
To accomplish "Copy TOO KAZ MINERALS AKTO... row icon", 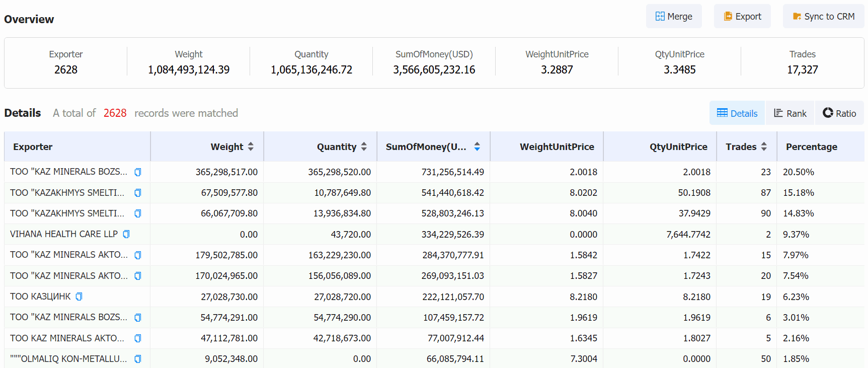I will tap(138, 338).
